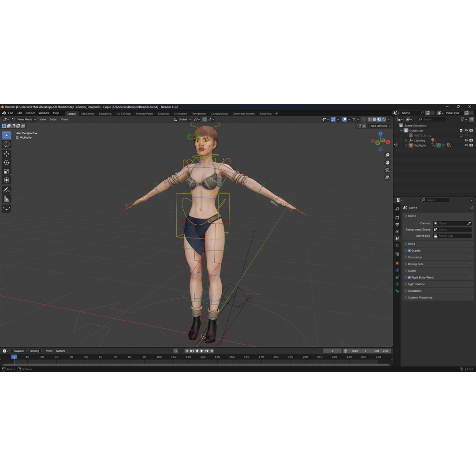The height and width of the screenshot is (476, 476).
Task: Open the timeline Keying menu
Action: pos(36,351)
